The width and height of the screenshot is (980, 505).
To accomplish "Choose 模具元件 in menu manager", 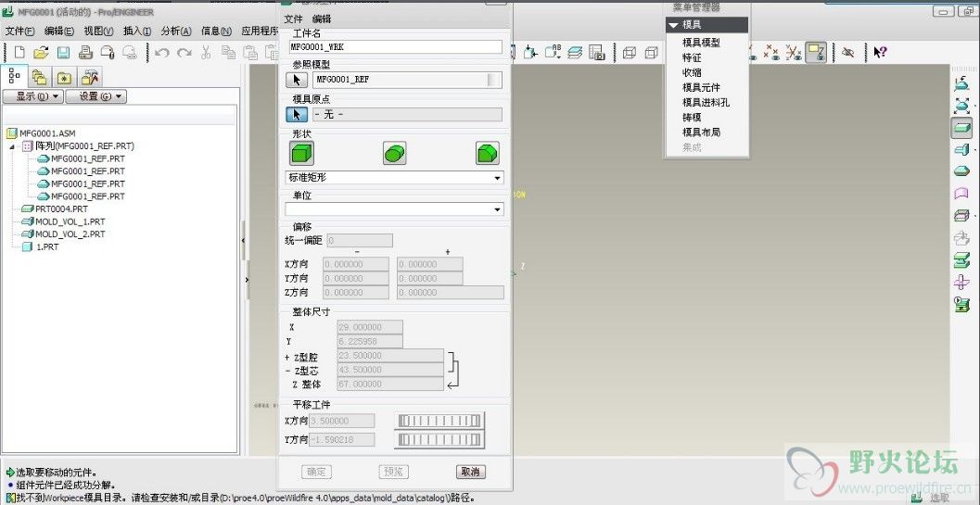I will point(701,87).
